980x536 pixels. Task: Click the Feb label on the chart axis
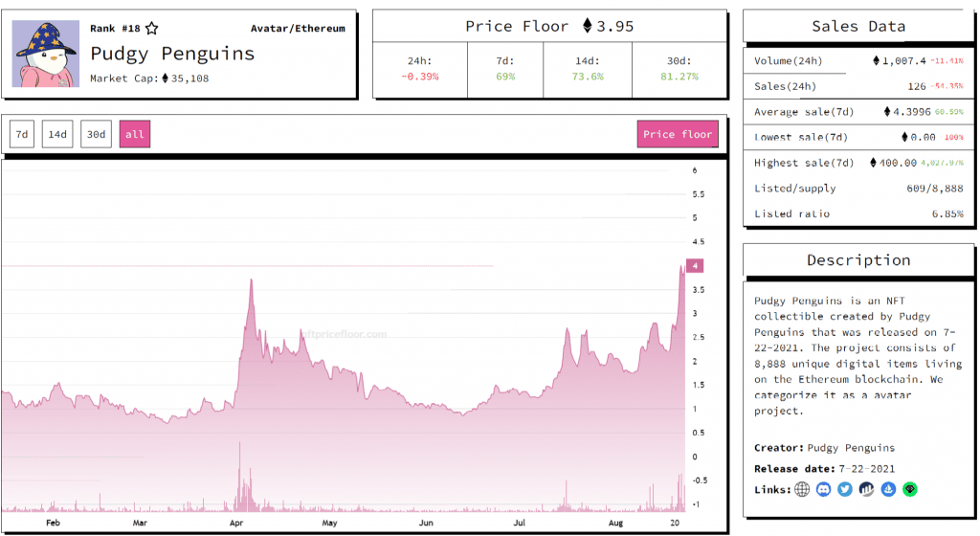pyautogui.click(x=54, y=523)
